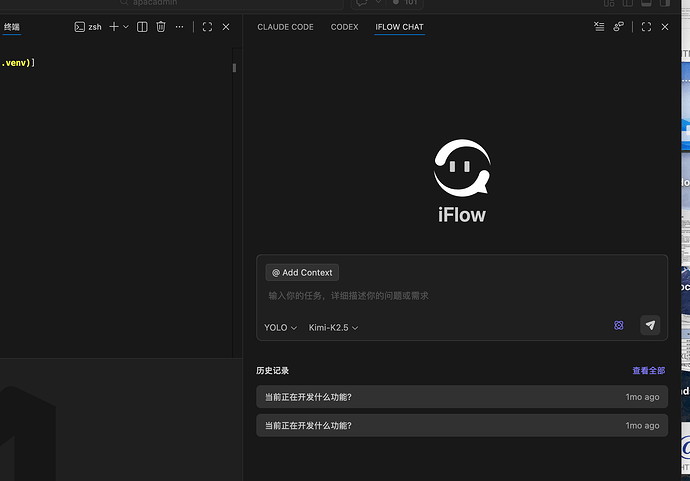This screenshot has height=481, width=690.
Task: Click the clear-list icon in the iFlow panel header
Action: pyautogui.click(x=599, y=27)
